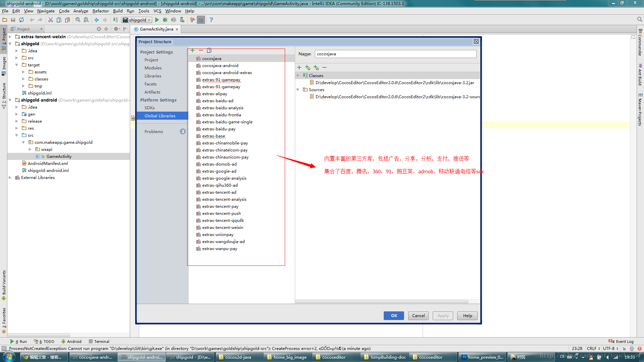Select the GameActivity.java editor tab
Image resolution: width=644 pixels, height=362 pixels.
[x=156, y=29]
